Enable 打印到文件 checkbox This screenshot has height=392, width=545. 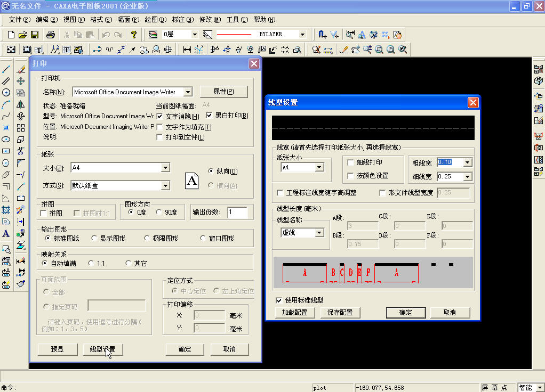tap(160, 137)
